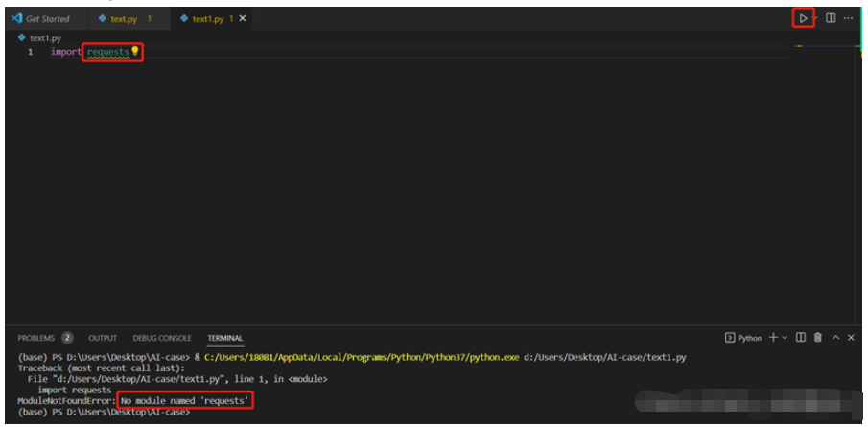Close the text1.py tab
868x427 pixels.
pyautogui.click(x=242, y=19)
